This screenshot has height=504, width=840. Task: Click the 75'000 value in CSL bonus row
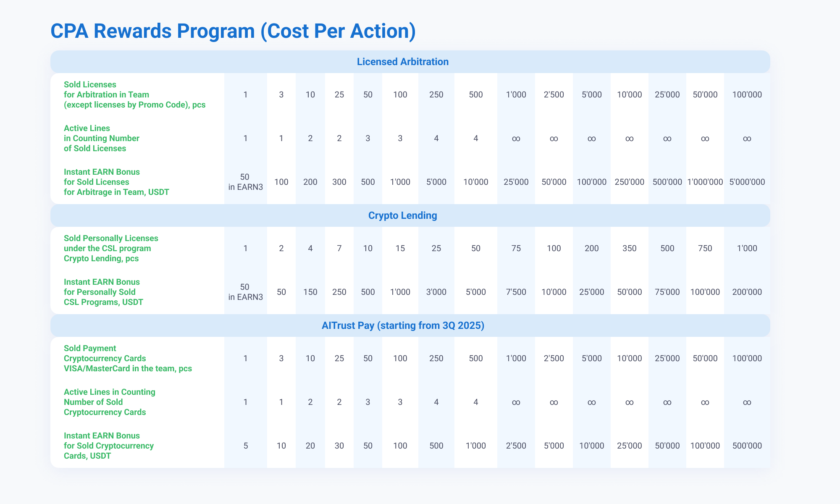click(x=667, y=292)
